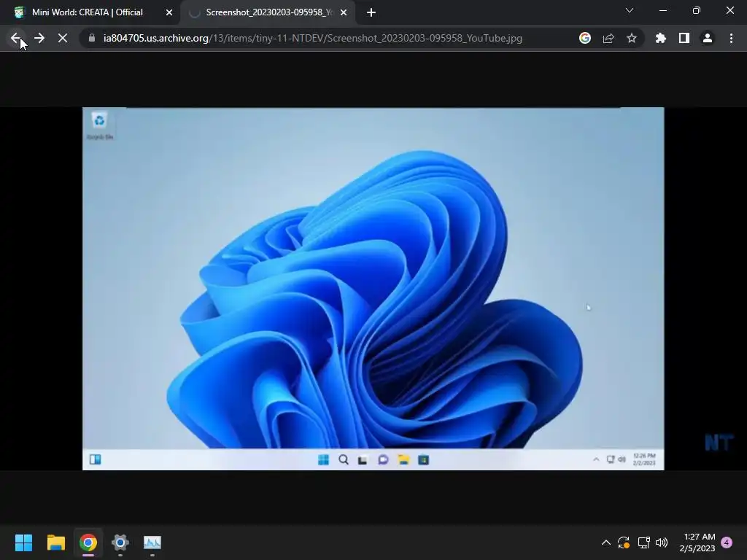Open the Extensions puzzle-piece menu
747x560 pixels.
click(660, 38)
